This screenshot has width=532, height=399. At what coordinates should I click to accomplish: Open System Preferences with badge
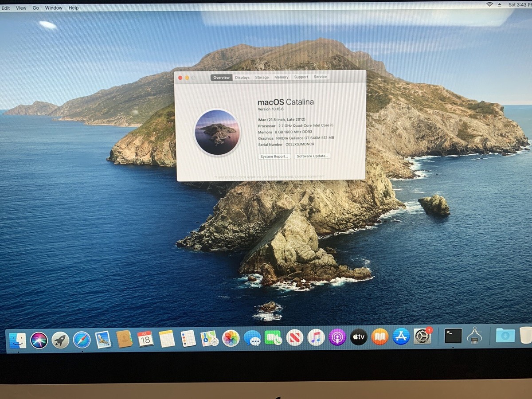422,336
